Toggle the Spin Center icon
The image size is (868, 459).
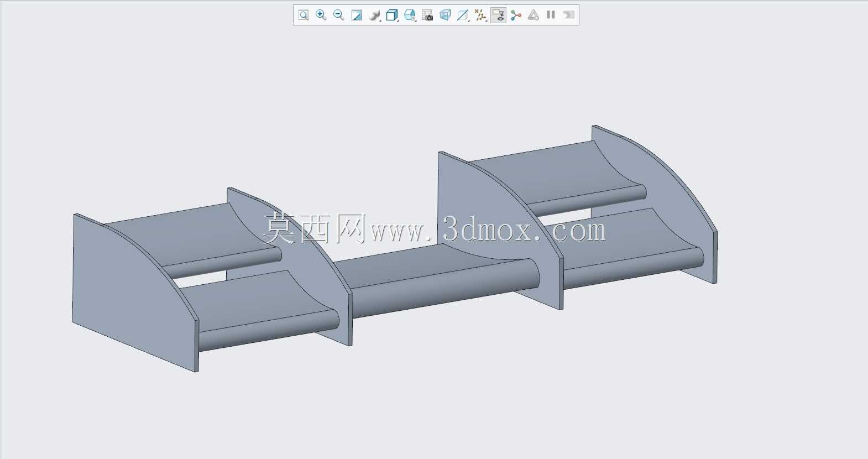(x=516, y=15)
